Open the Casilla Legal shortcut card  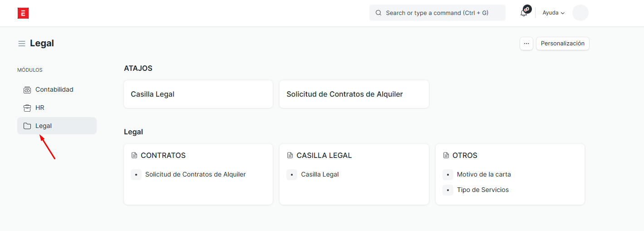198,94
